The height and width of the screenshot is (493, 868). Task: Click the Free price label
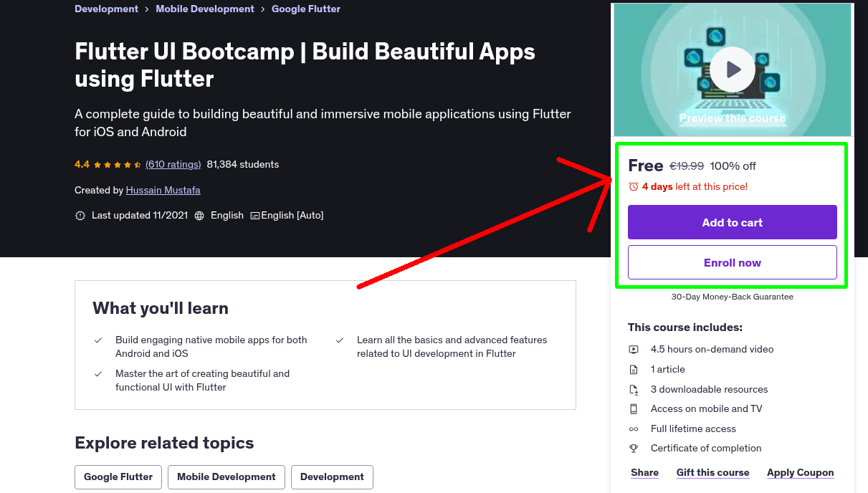(646, 166)
